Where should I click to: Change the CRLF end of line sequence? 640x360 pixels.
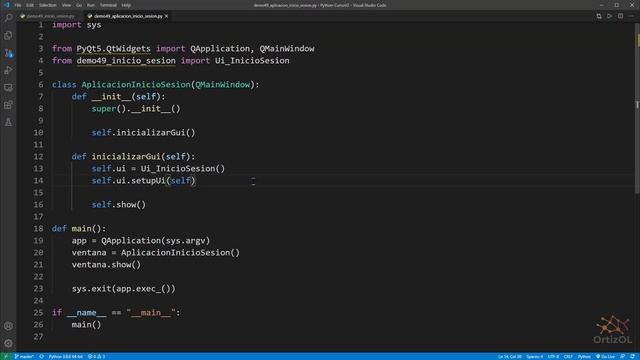568,356
